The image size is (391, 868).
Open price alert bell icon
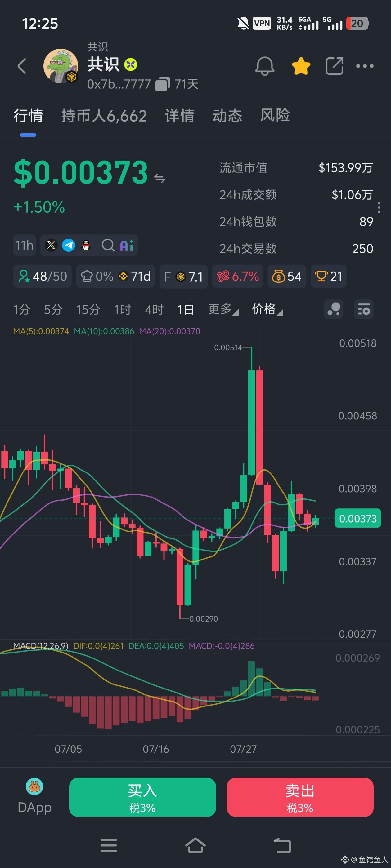pos(264,66)
